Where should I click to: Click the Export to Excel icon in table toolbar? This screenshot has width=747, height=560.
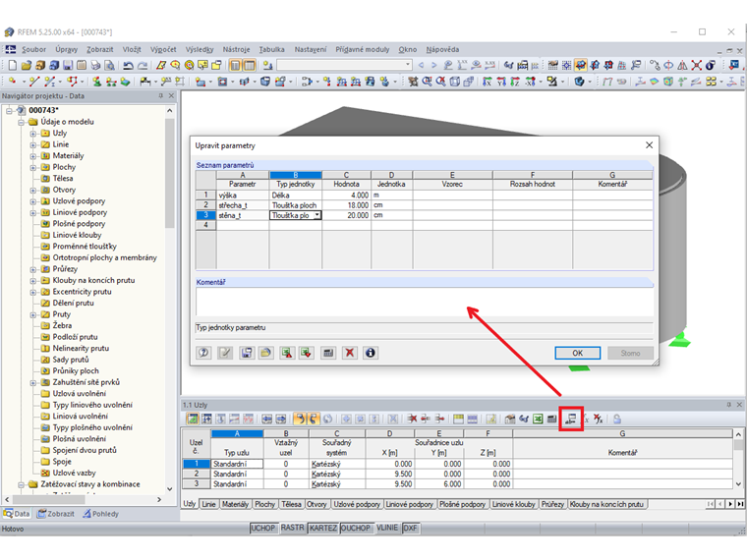(538, 420)
